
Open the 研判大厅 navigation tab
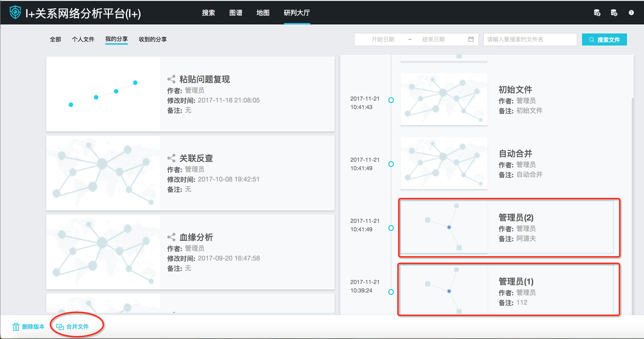click(x=297, y=13)
